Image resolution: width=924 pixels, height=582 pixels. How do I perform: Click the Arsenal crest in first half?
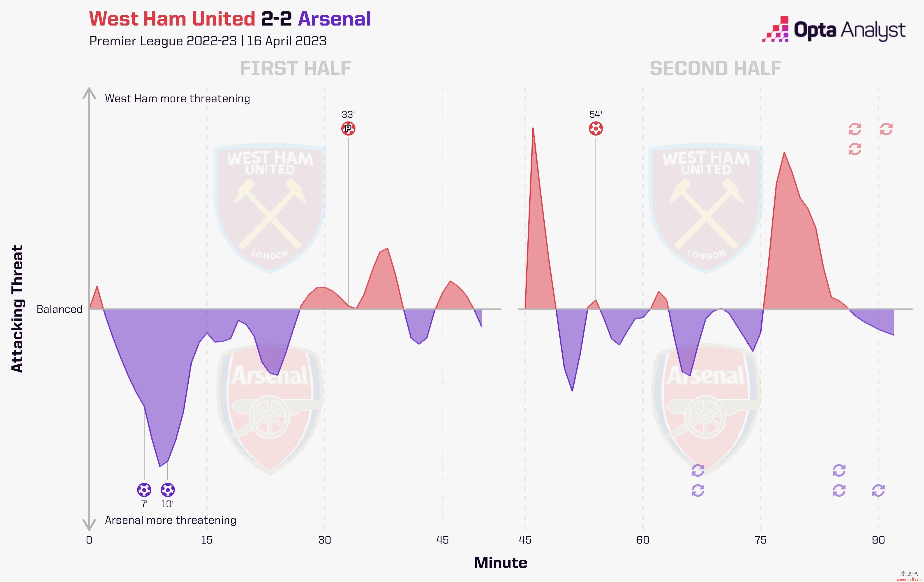tap(270, 409)
